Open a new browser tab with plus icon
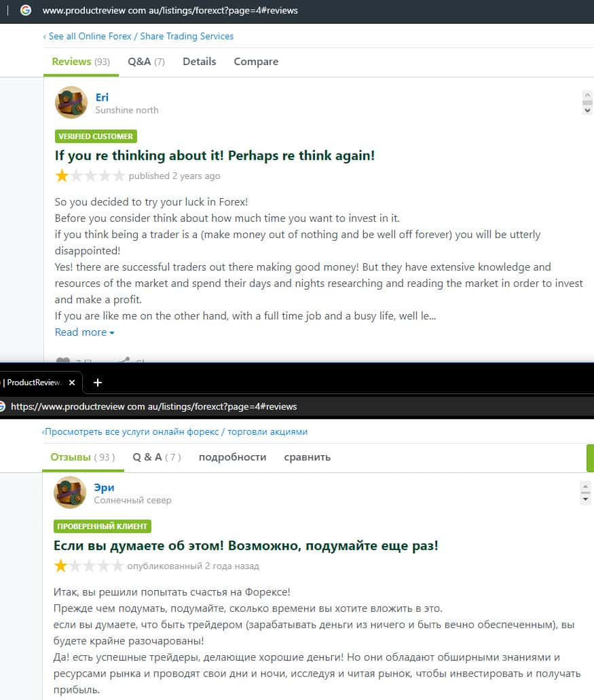 pyautogui.click(x=98, y=383)
